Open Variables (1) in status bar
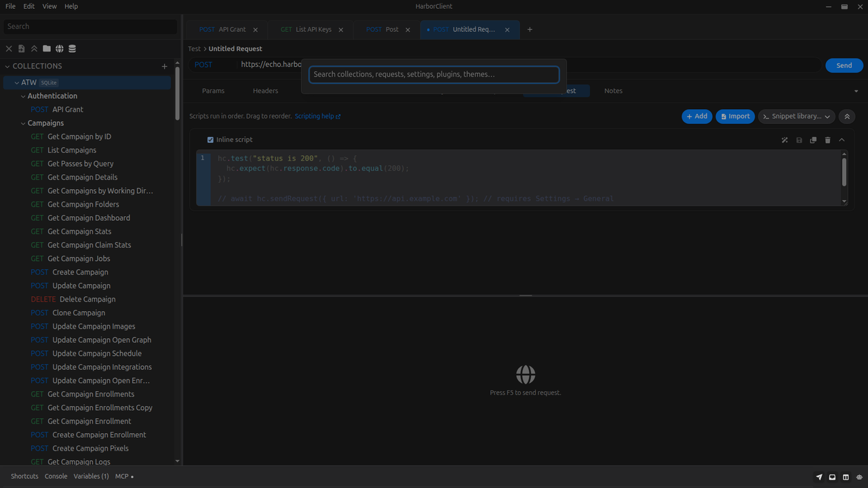The width and height of the screenshot is (868, 488). [x=91, y=476]
